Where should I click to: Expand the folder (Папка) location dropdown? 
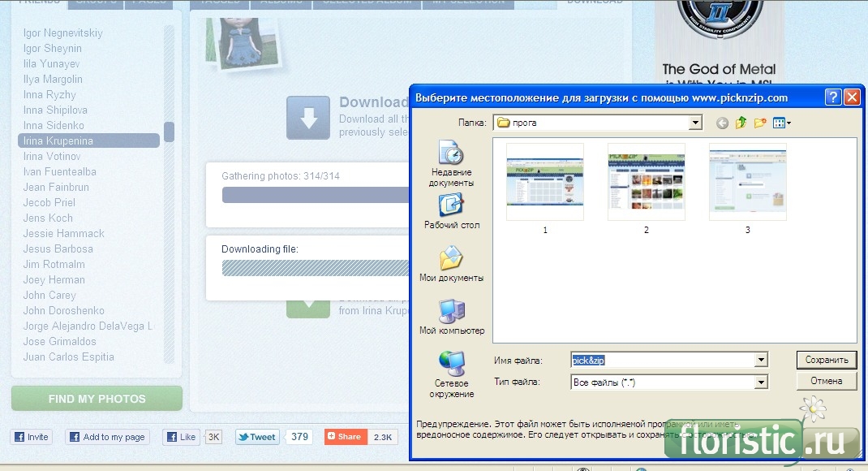click(x=695, y=123)
